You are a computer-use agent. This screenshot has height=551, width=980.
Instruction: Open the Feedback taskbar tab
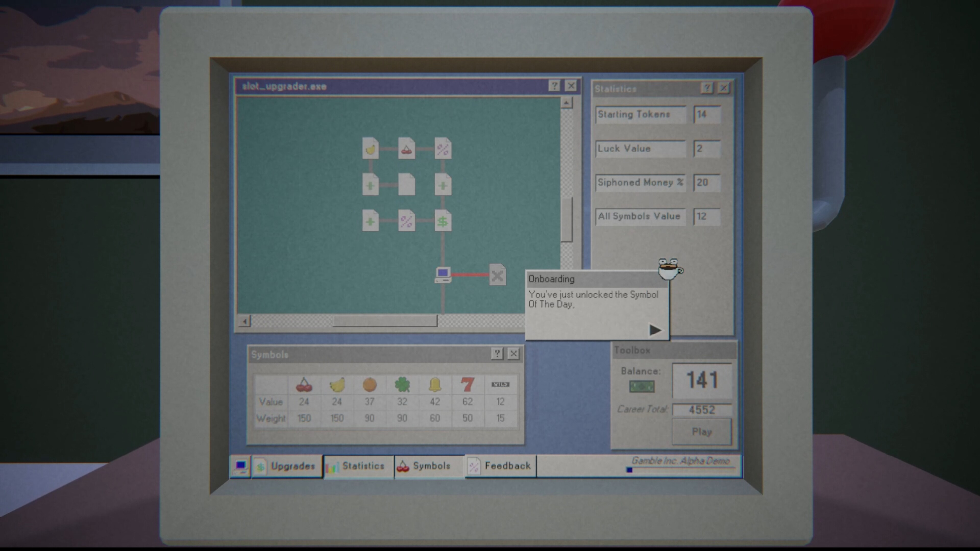[501, 466]
